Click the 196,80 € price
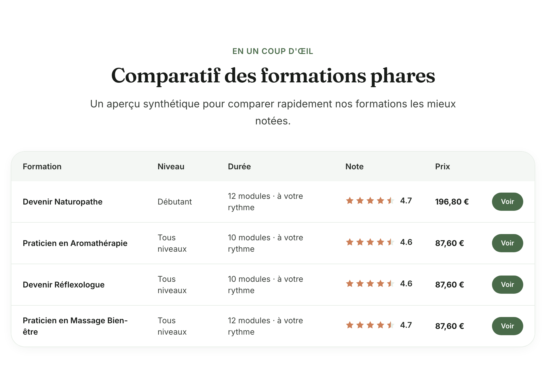546x392 pixels. point(452,202)
